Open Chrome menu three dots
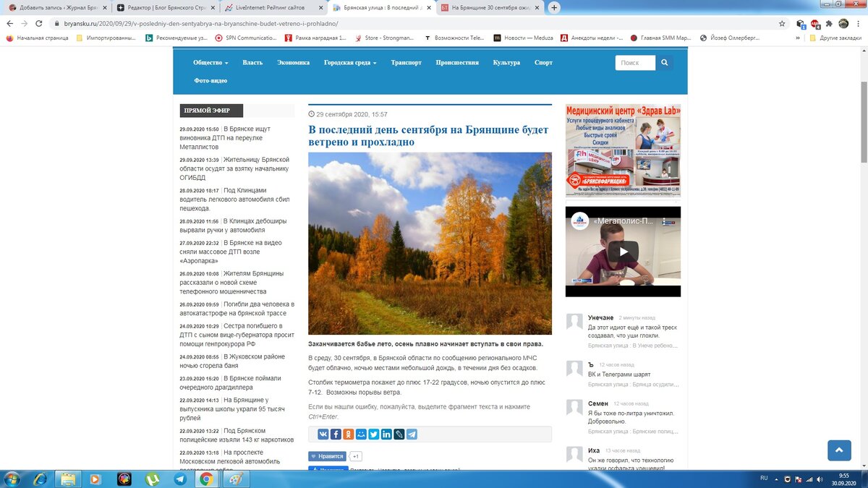The width and height of the screenshot is (868, 488). tap(859, 23)
